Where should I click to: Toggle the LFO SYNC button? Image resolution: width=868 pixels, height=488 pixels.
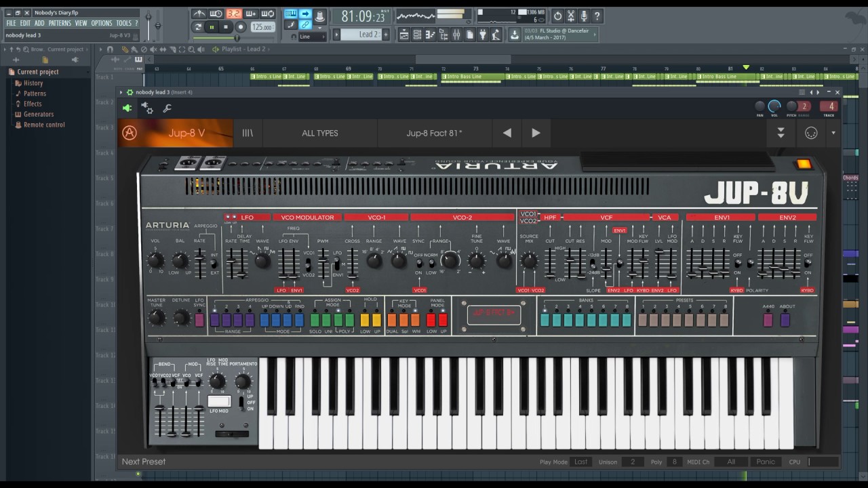(x=199, y=320)
